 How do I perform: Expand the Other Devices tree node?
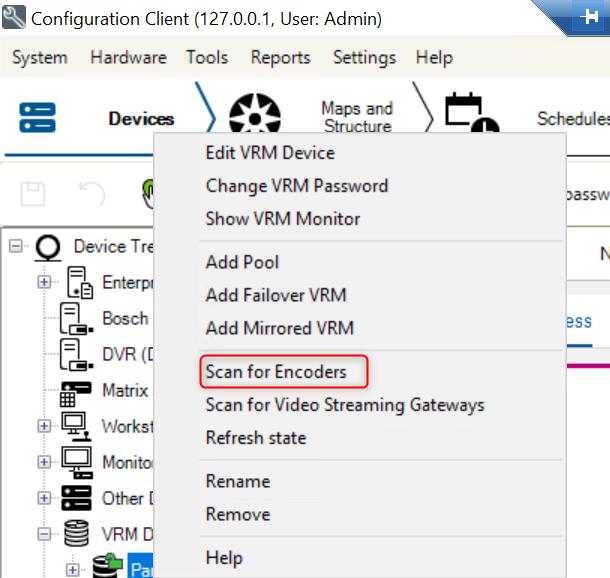(44, 498)
